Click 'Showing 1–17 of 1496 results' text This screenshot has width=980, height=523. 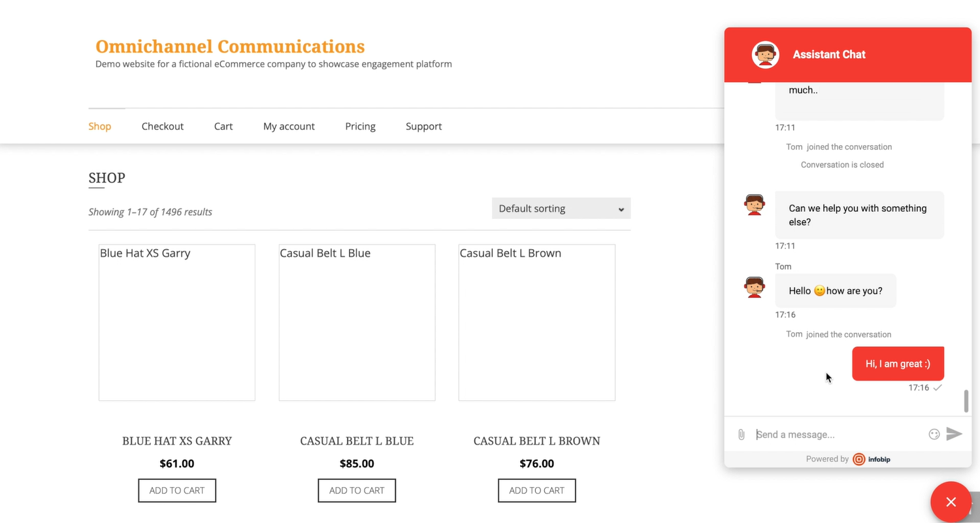150,212
